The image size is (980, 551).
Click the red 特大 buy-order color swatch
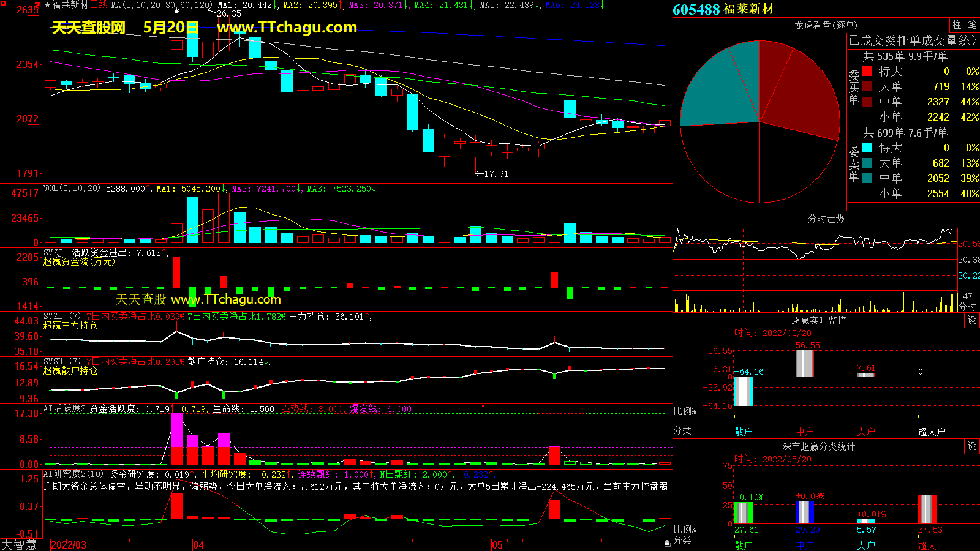(x=867, y=71)
